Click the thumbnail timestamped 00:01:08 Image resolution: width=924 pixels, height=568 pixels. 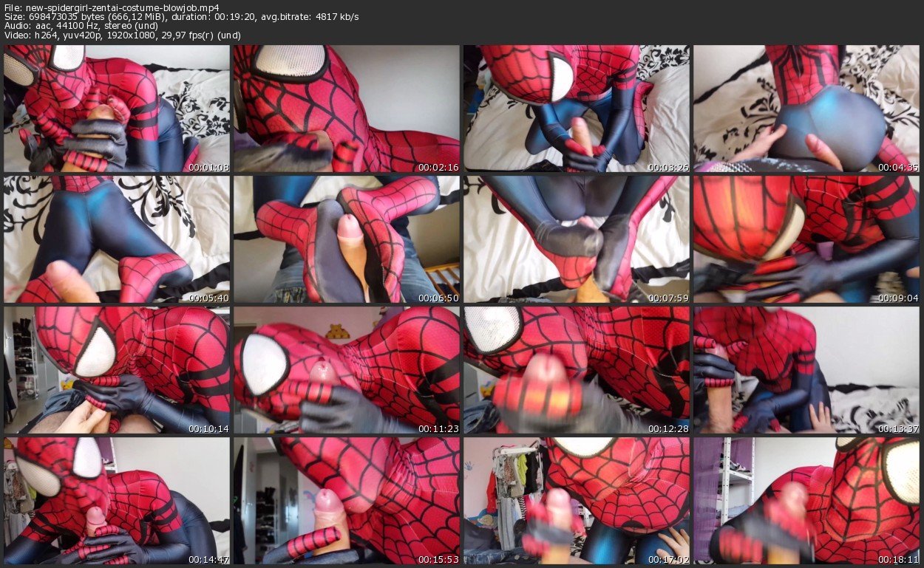tap(117, 109)
